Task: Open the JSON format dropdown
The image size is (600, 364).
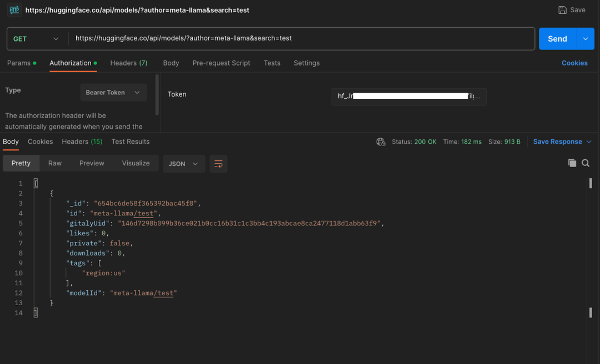Action: point(184,164)
